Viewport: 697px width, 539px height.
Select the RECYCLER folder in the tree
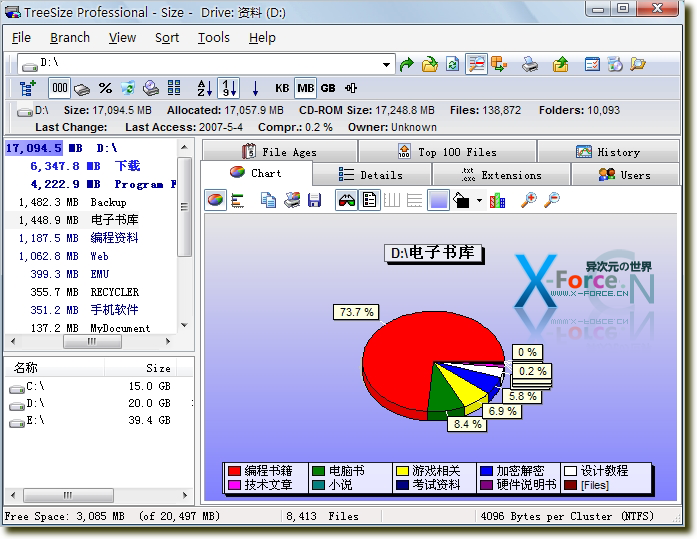(x=115, y=292)
